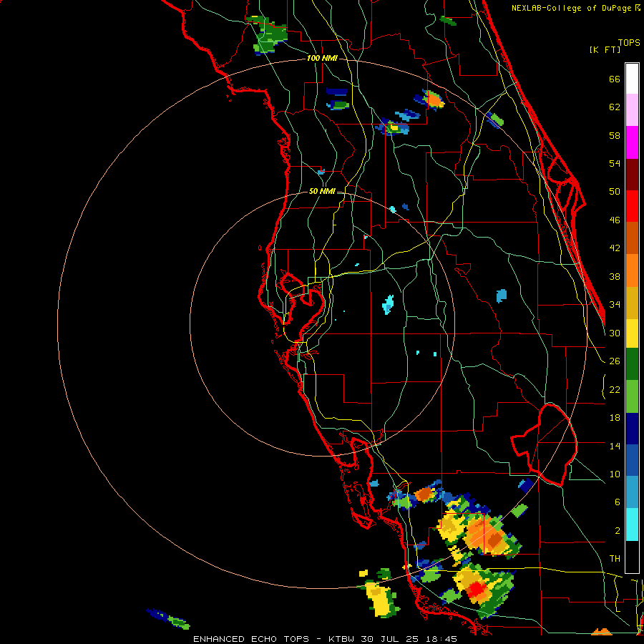Select the 2 value on the legend
This screenshot has height=644, width=644.
(x=618, y=531)
